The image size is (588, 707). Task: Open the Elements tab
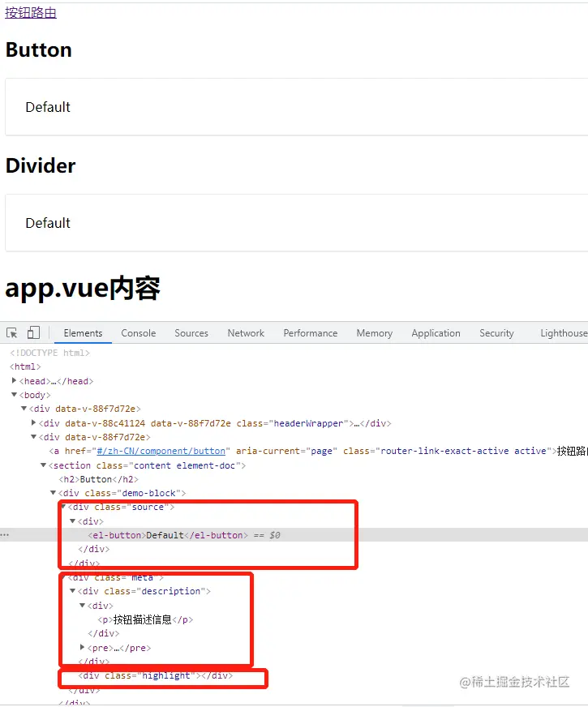pyautogui.click(x=83, y=333)
